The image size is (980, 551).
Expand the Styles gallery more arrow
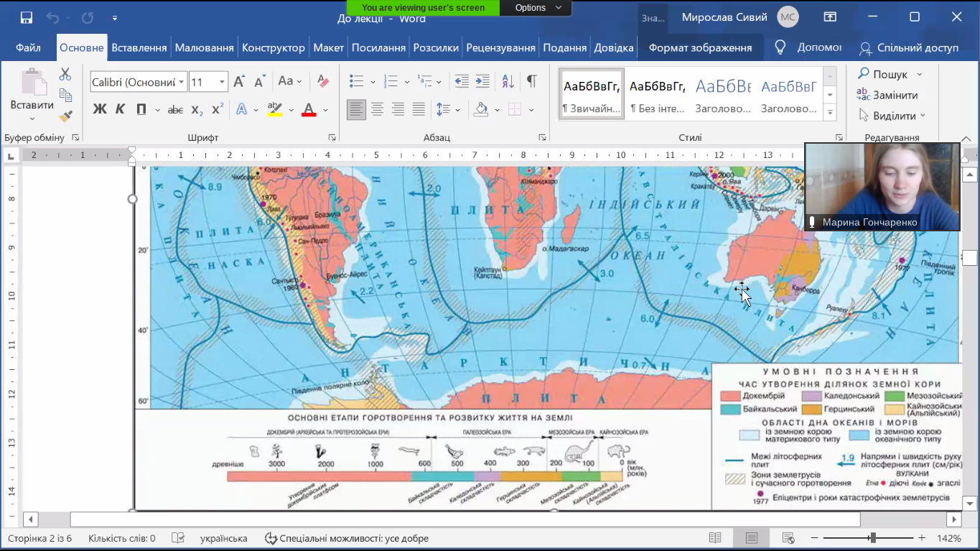[x=831, y=112]
